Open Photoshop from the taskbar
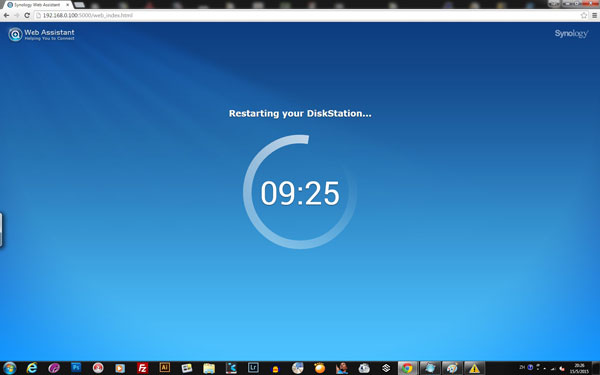Screen dimensions: 600x375 76,368
